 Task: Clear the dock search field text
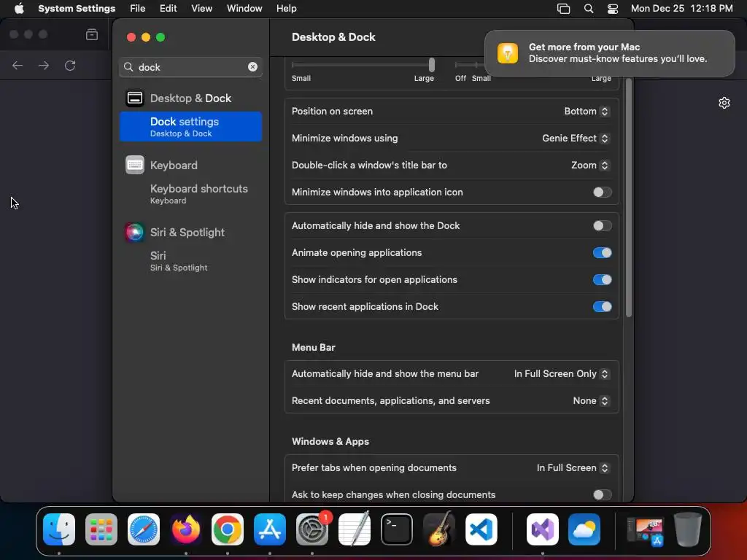pos(252,67)
